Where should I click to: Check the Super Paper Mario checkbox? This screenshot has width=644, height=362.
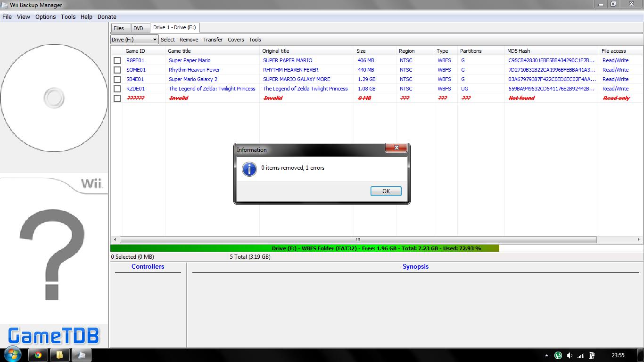[117, 60]
